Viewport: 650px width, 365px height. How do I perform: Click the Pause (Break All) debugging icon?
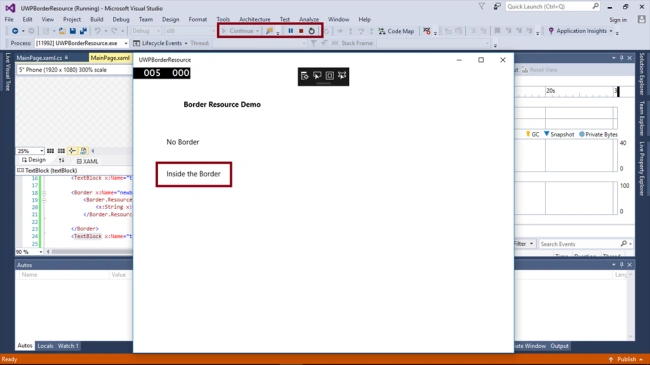tap(291, 31)
